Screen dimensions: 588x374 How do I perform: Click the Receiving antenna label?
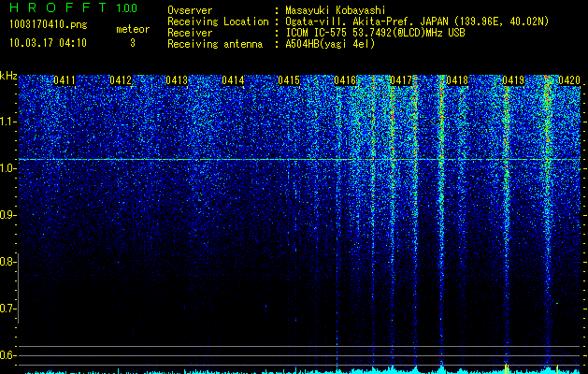point(215,44)
